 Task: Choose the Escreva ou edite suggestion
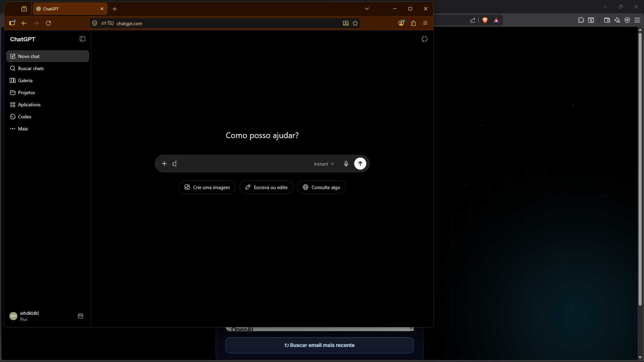266,187
